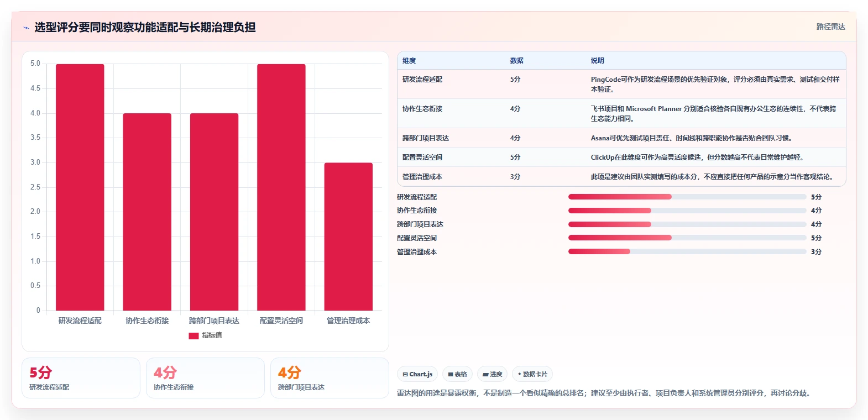This screenshot has width=868, height=420.
Task: Click the 协作生态衔接 progress bar
Action: 687,211
